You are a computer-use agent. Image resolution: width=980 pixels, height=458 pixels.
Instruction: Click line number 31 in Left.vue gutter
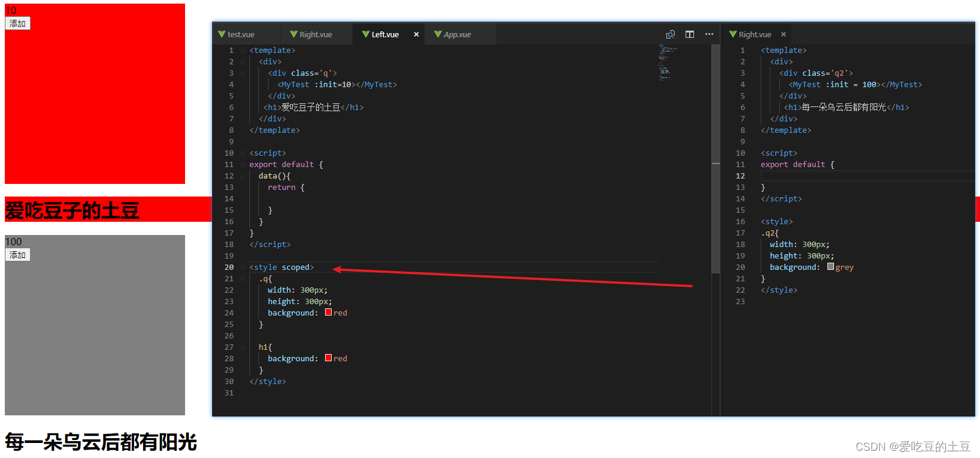229,393
